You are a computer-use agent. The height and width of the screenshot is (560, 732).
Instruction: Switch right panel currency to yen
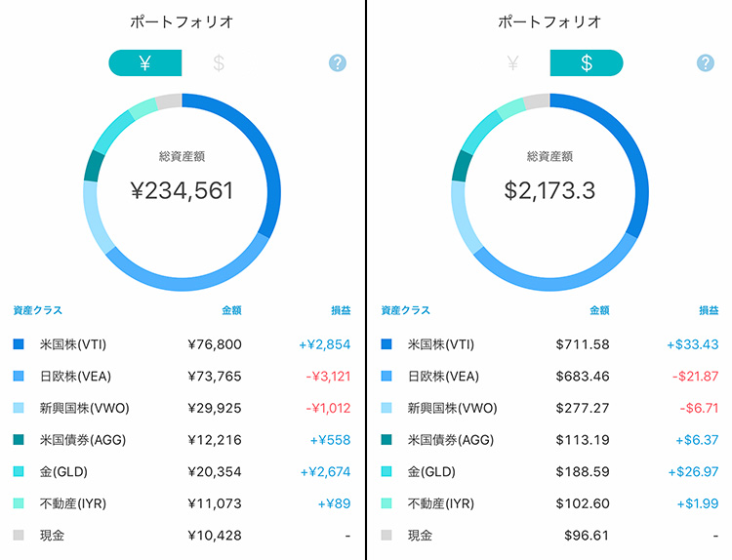tap(512, 63)
